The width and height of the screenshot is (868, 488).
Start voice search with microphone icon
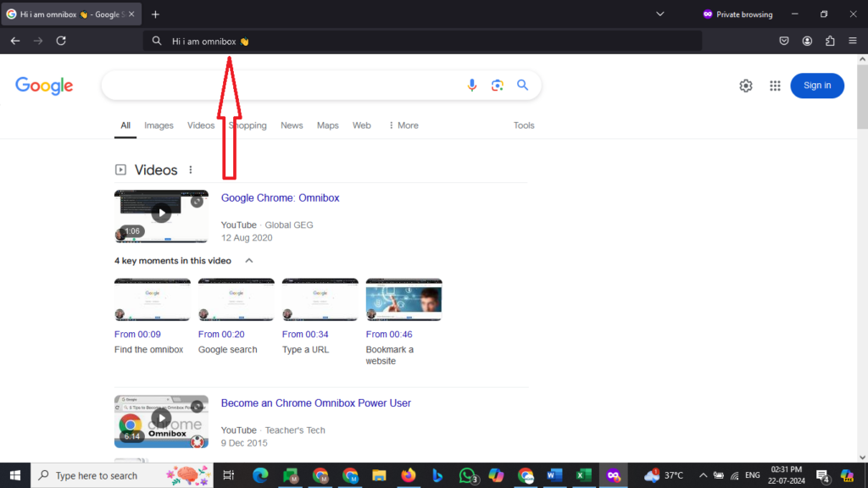(x=471, y=86)
